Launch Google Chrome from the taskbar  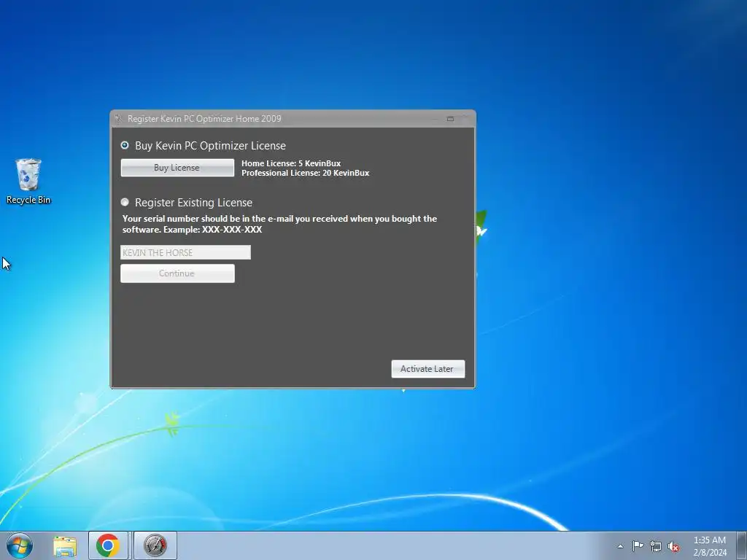(108, 545)
